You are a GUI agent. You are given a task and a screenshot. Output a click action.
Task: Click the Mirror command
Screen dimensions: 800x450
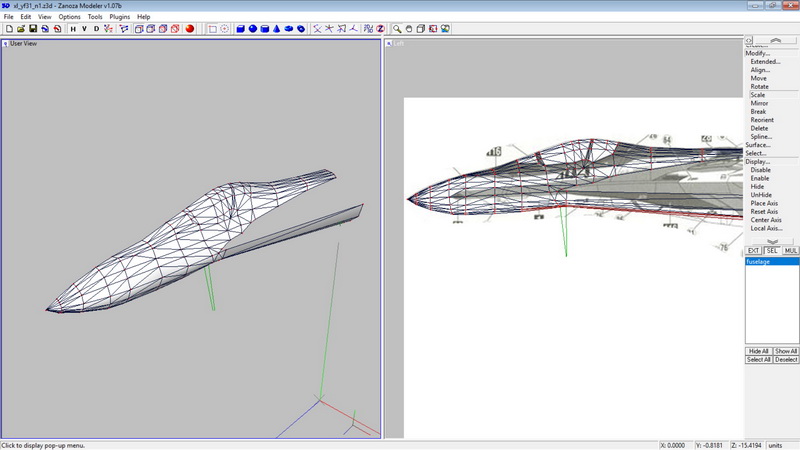759,103
